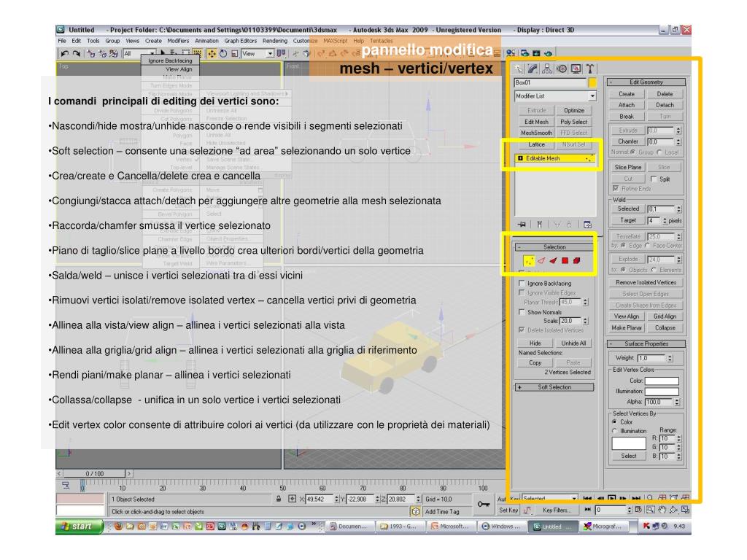This screenshot has height=560, width=747.
Task: Open the Rendering menu
Action: tap(275, 41)
